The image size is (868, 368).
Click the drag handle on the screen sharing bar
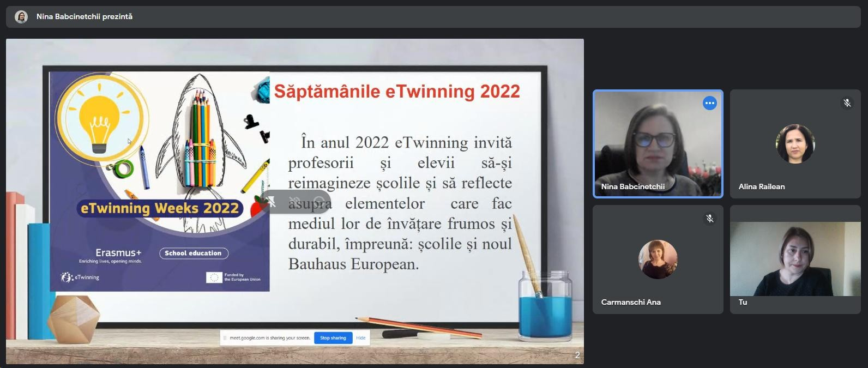click(225, 338)
